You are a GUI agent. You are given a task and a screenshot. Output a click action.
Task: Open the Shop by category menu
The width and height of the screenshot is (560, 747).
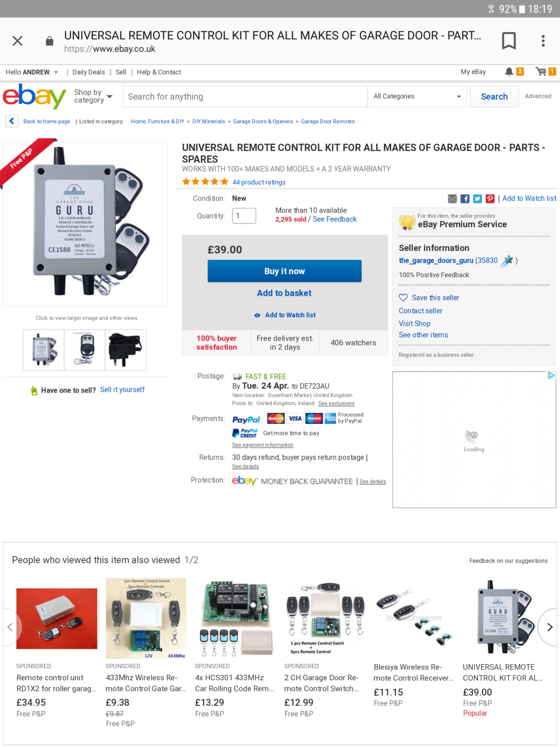pos(93,96)
